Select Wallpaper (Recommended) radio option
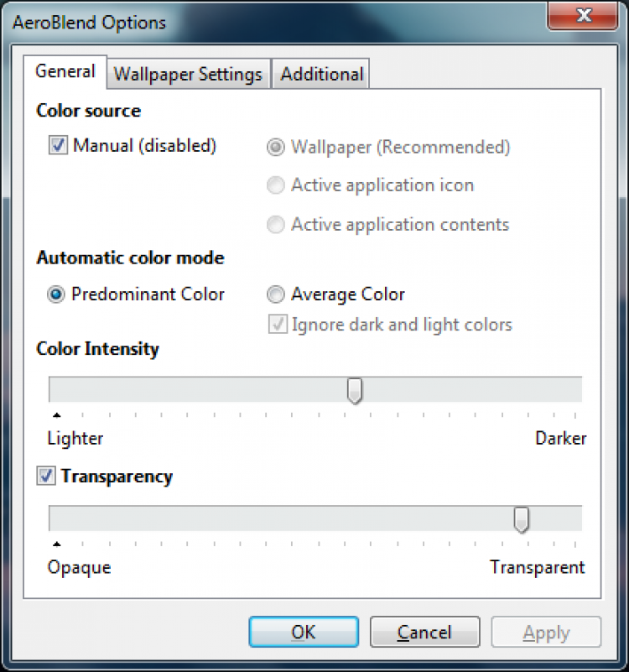Viewport: 629px width, 672px height. 275,148
